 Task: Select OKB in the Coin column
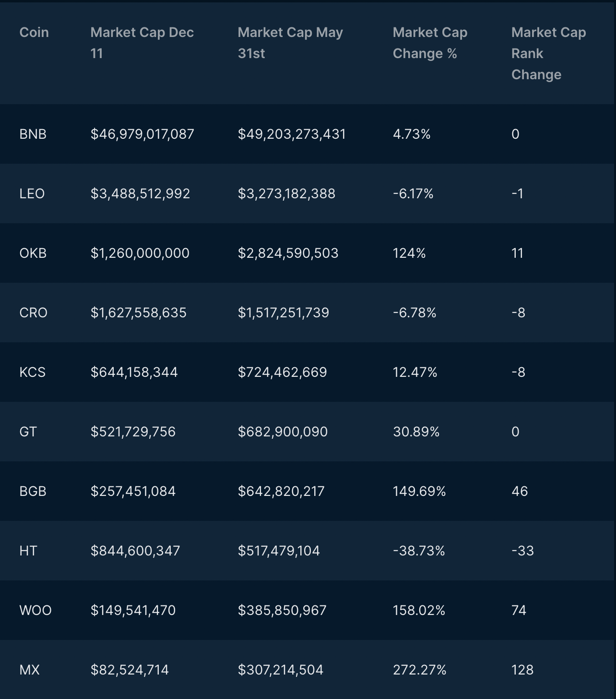(x=33, y=253)
